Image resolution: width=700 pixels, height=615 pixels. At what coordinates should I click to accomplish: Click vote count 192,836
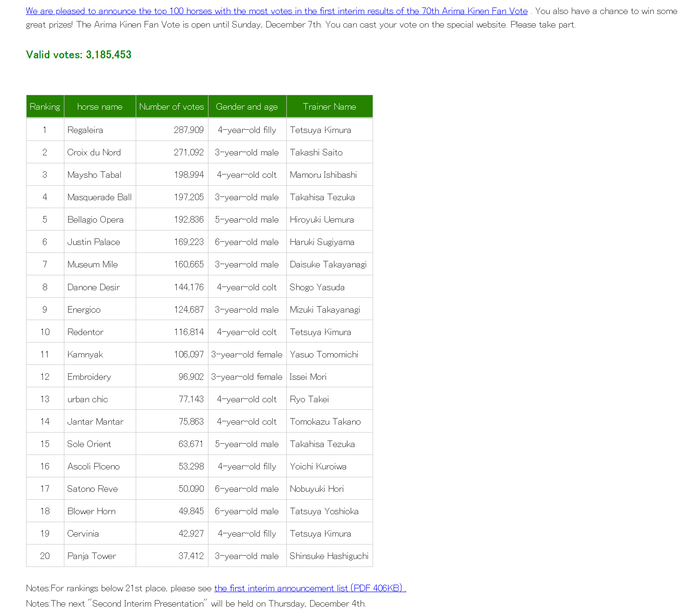(189, 219)
